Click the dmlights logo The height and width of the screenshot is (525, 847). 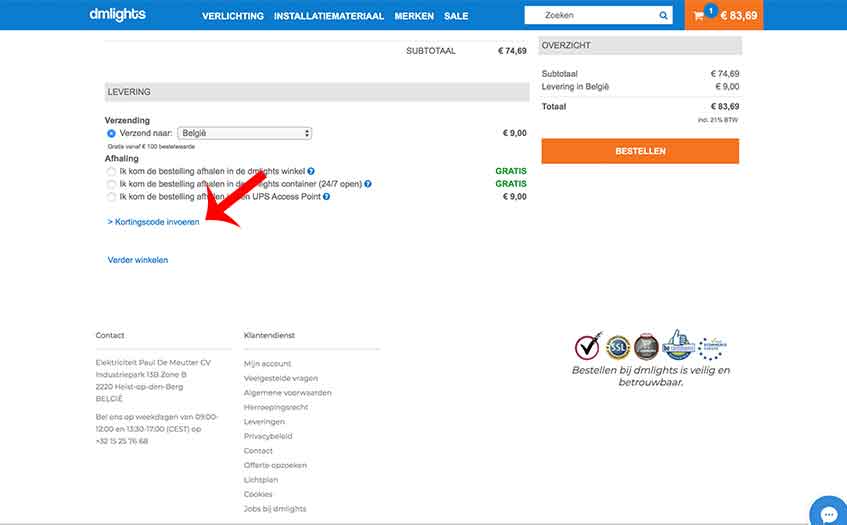point(117,15)
